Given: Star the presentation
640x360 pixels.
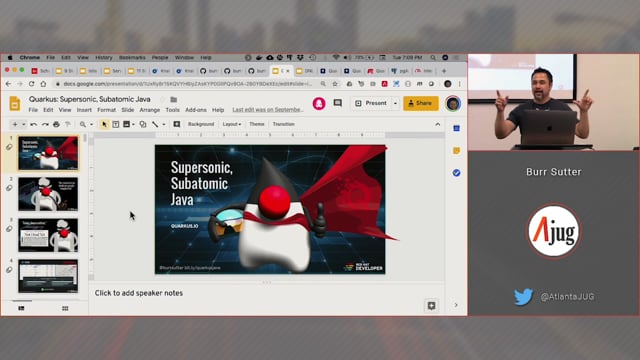Looking at the screenshot, I should point(162,99).
